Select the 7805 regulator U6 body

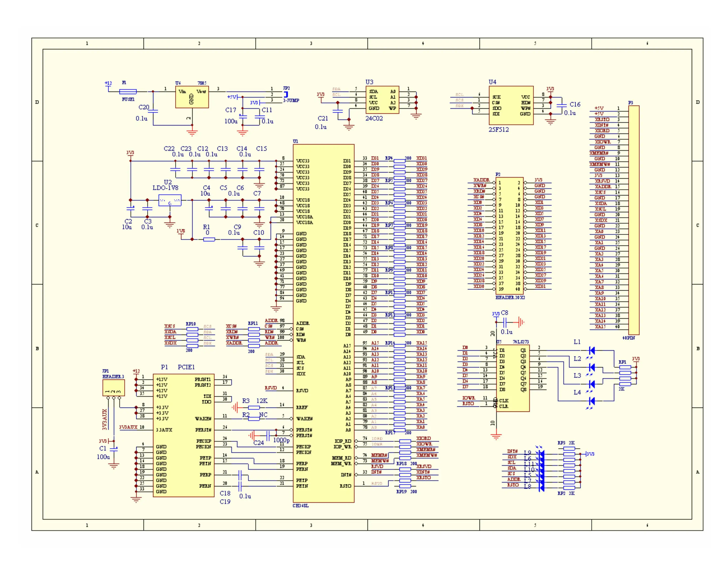192,97
